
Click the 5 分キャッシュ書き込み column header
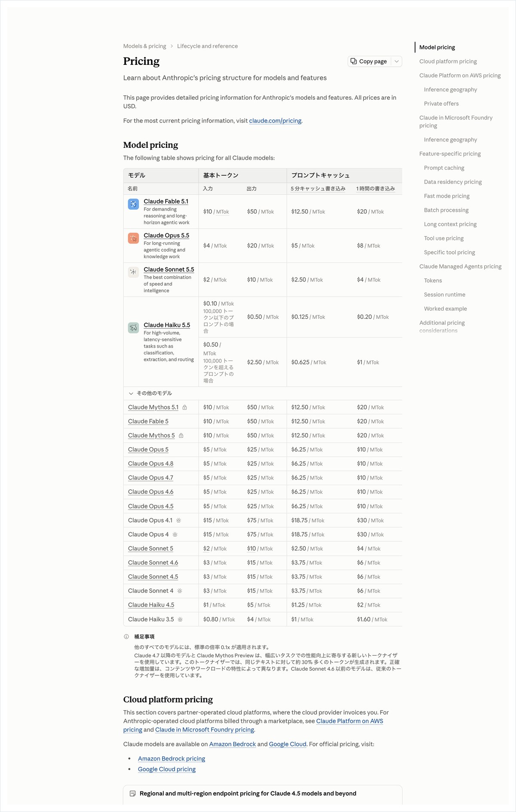(x=318, y=189)
